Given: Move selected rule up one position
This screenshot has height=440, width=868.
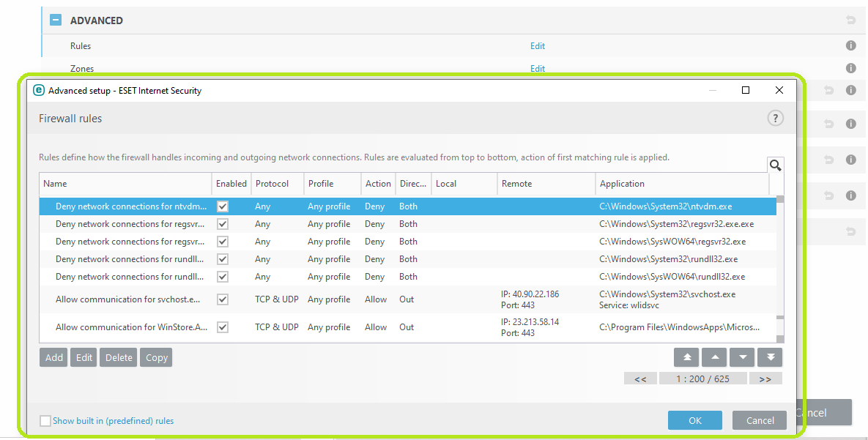Looking at the screenshot, I should click(x=715, y=357).
